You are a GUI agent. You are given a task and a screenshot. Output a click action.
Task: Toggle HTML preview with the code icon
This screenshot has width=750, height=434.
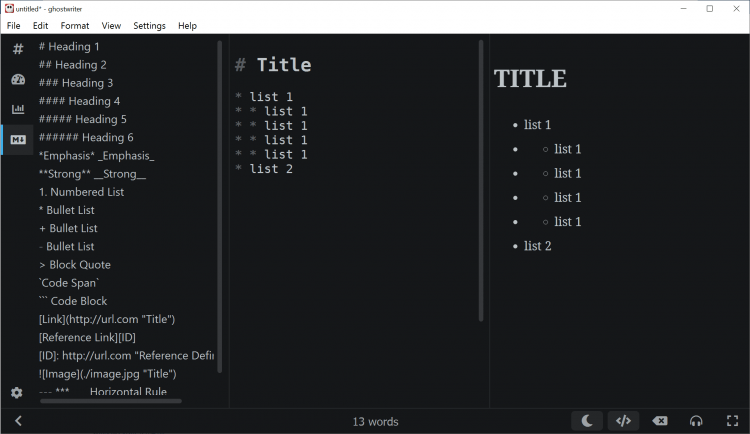coord(623,421)
